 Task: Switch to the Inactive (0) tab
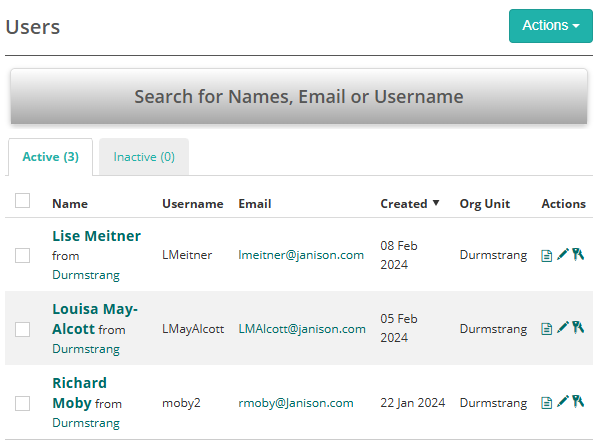point(144,157)
